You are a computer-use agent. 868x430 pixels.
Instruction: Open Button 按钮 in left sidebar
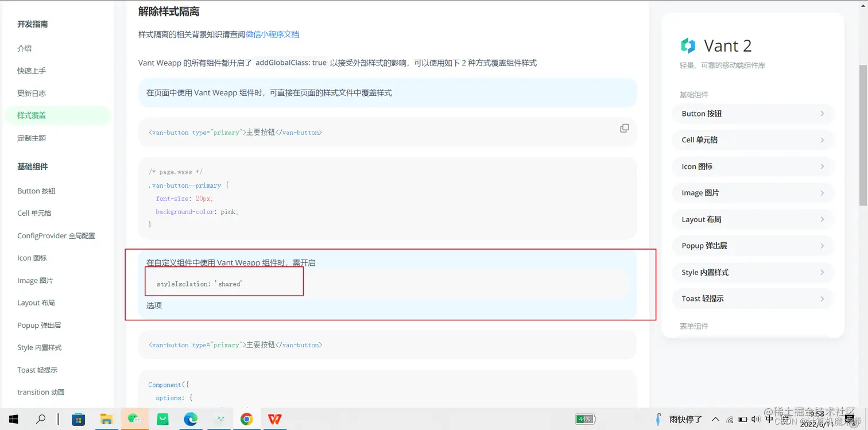coord(36,191)
